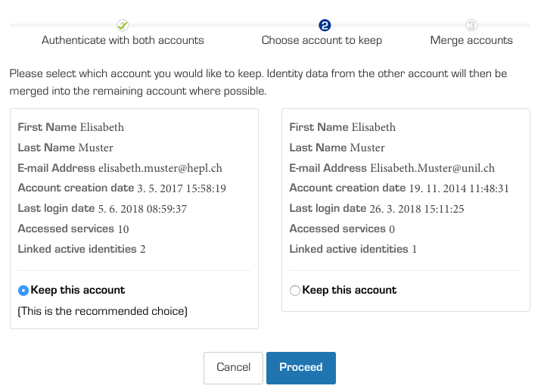This screenshot has width=544, height=392.
Task: Click Accessed services 10 in left card
Action: (x=73, y=229)
